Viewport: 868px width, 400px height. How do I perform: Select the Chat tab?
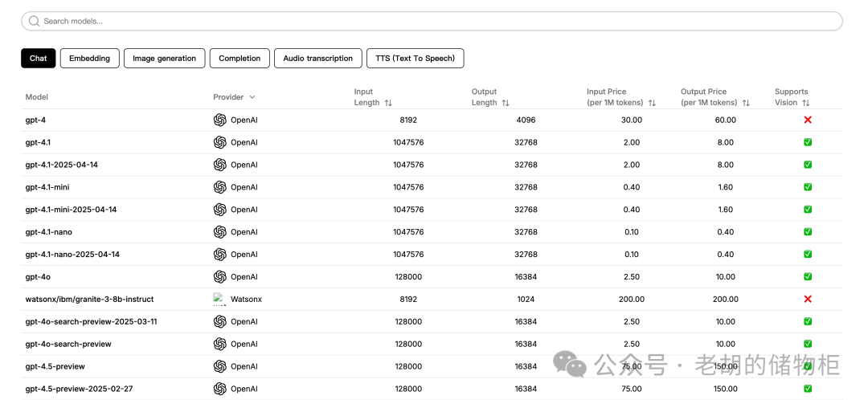pyautogui.click(x=39, y=58)
